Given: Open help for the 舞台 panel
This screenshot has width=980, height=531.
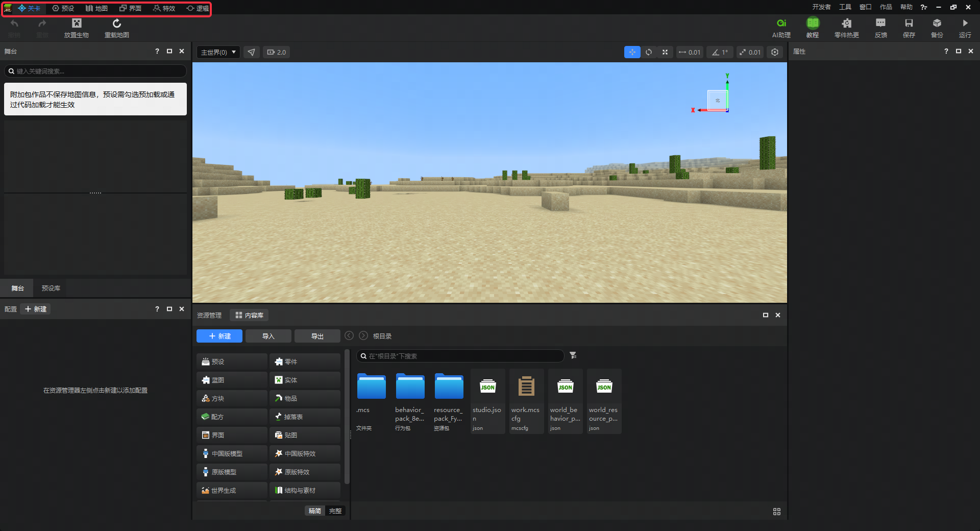Looking at the screenshot, I should tap(157, 51).
